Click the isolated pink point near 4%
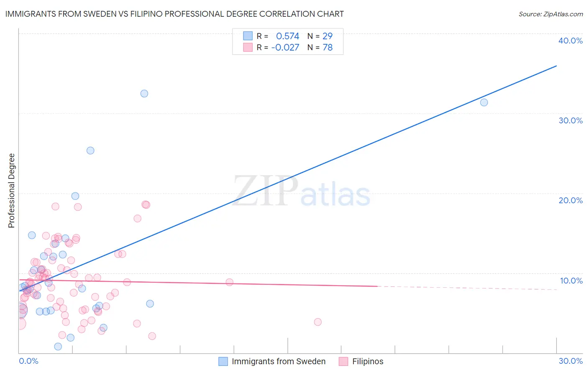Viewport: 588px width, 373px height. [x=318, y=322]
